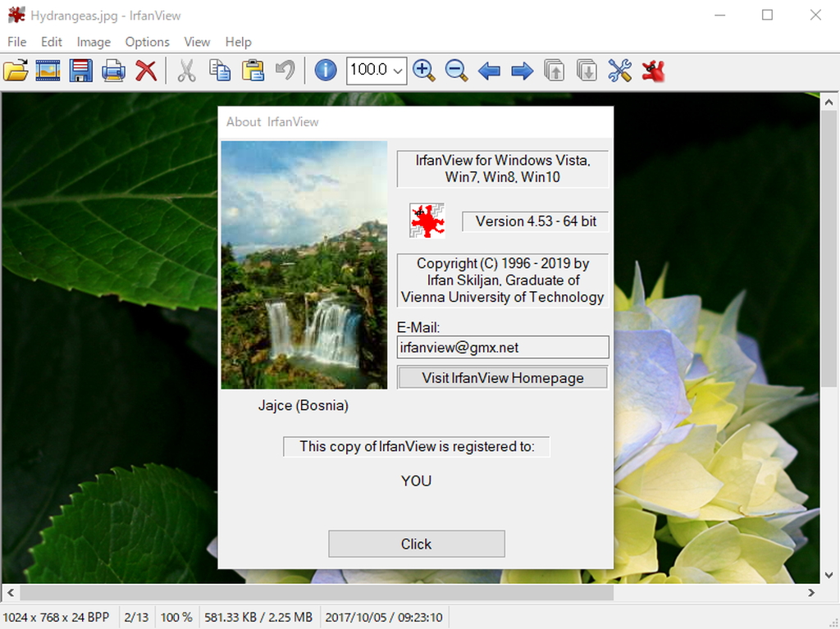Copy the image with the copy icon
Image resolution: width=840 pixels, height=629 pixels.
click(x=220, y=71)
